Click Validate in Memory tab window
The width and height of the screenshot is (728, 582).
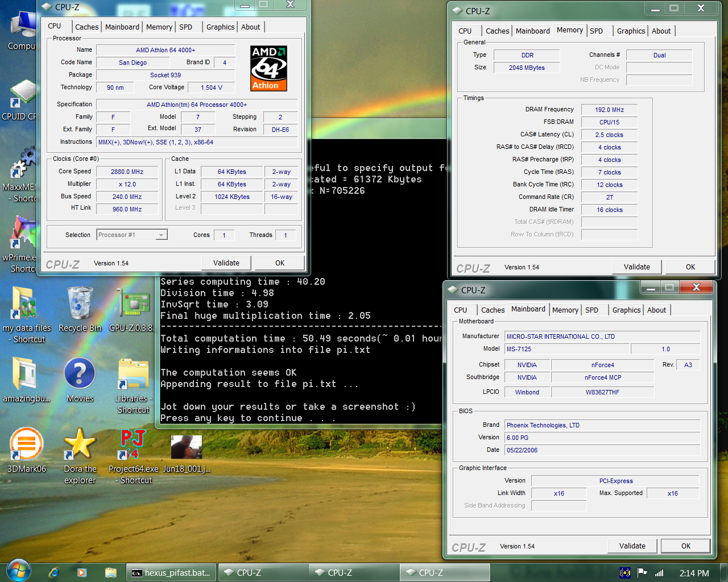coord(637,267)
